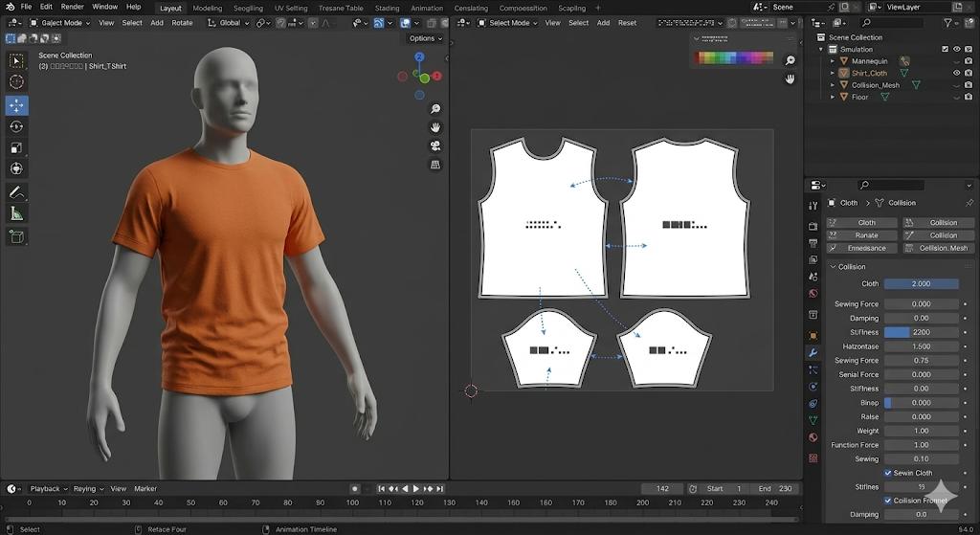Toggle visibility eye for Shirt_Cloth
The image size is (980, 535).
(956, 73)
